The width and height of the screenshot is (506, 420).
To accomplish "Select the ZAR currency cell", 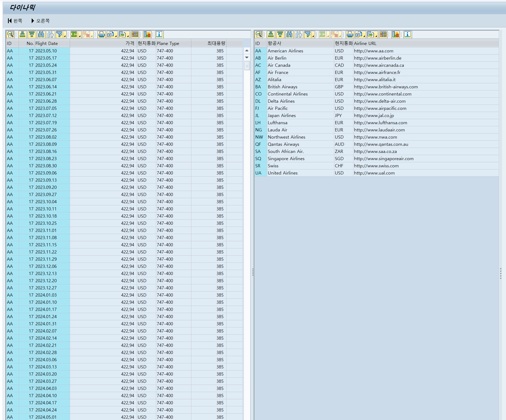I will [344, 151].
